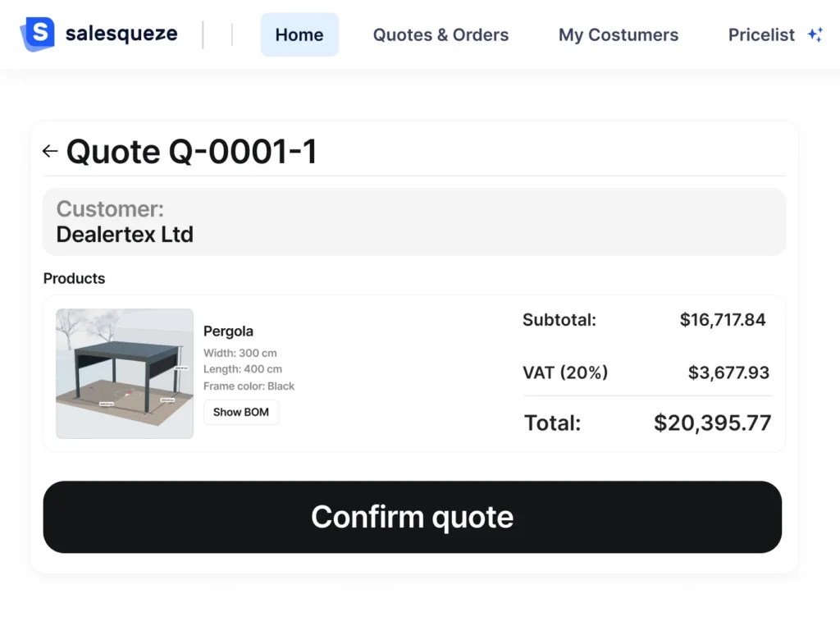
Task: Click the Frame color: Black attribute
Action: click(x=249, y=386)
